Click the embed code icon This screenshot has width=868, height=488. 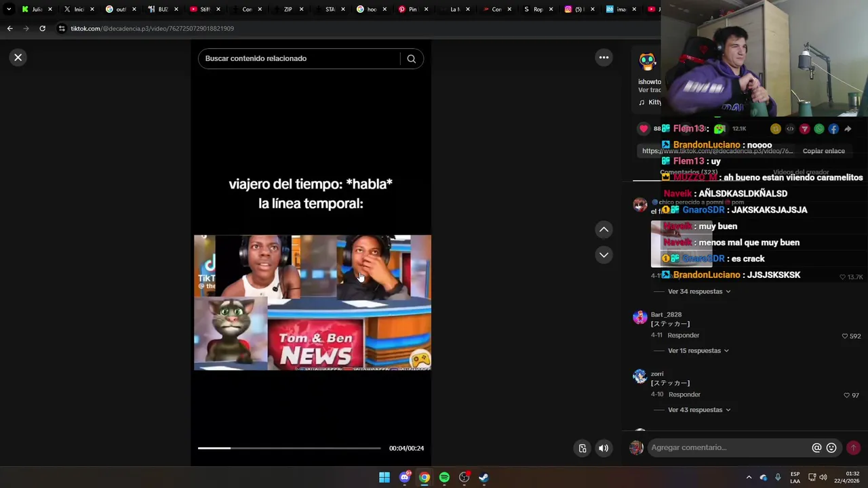pos(790,129)
